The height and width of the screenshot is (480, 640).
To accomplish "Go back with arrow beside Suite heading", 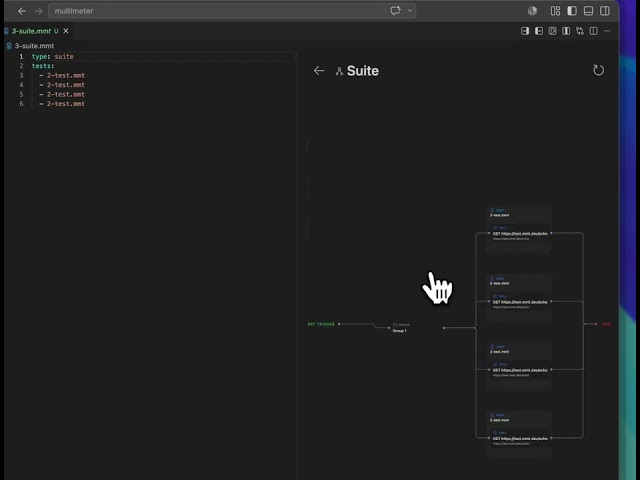I will click(x=319, y=71).
